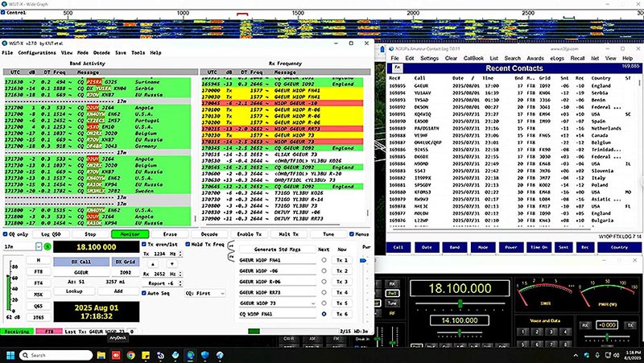The width and height of the screenshot is (644, 363).
Task: Toggle the CQ only checkbox
Action: 6,234
